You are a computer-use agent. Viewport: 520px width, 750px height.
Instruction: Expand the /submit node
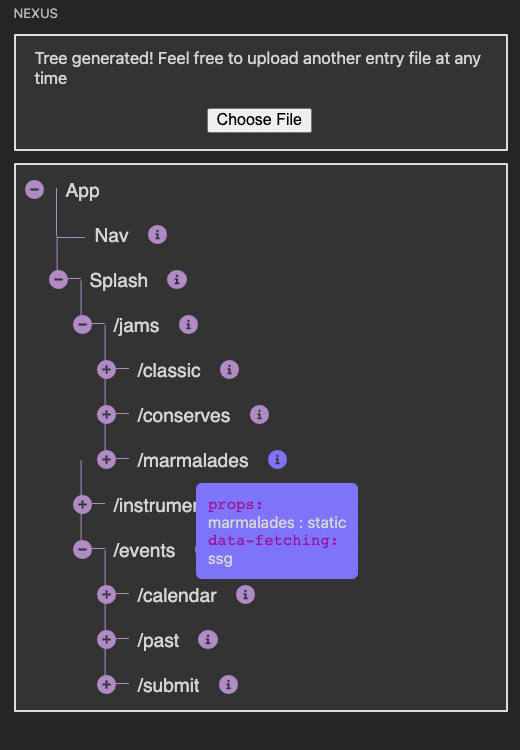tap(106, 684)
